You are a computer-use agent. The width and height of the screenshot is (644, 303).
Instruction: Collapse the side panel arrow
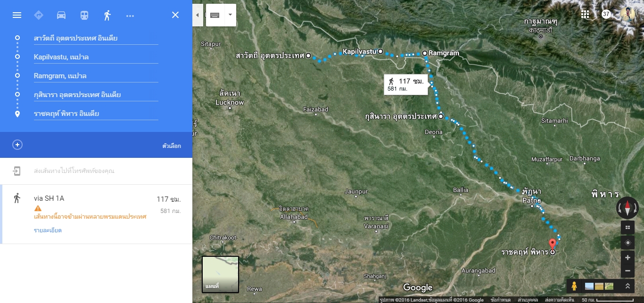[x=197, y=15]
